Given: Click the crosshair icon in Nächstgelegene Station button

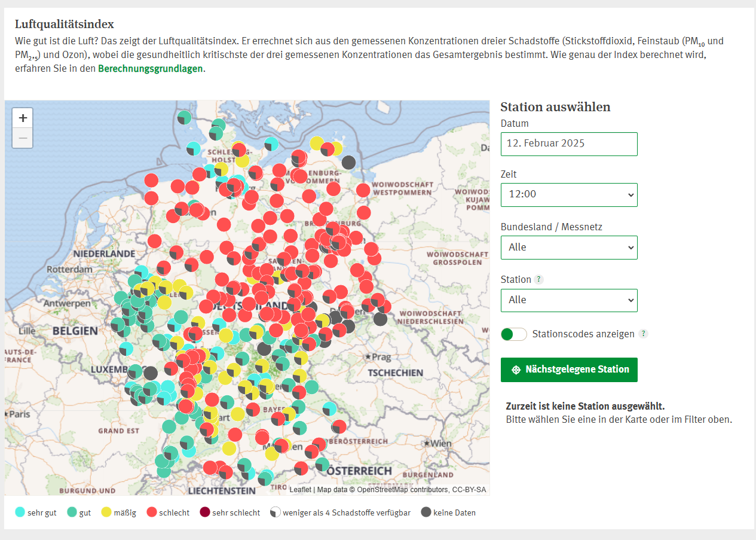Looking at the screenshot, I should pos(516,370).
